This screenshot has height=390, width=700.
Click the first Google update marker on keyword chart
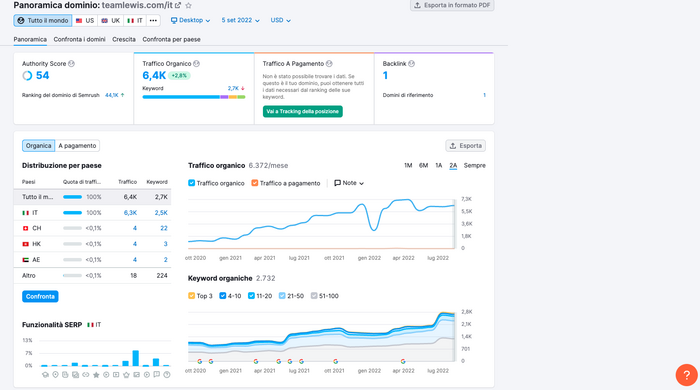coord(200,361)
